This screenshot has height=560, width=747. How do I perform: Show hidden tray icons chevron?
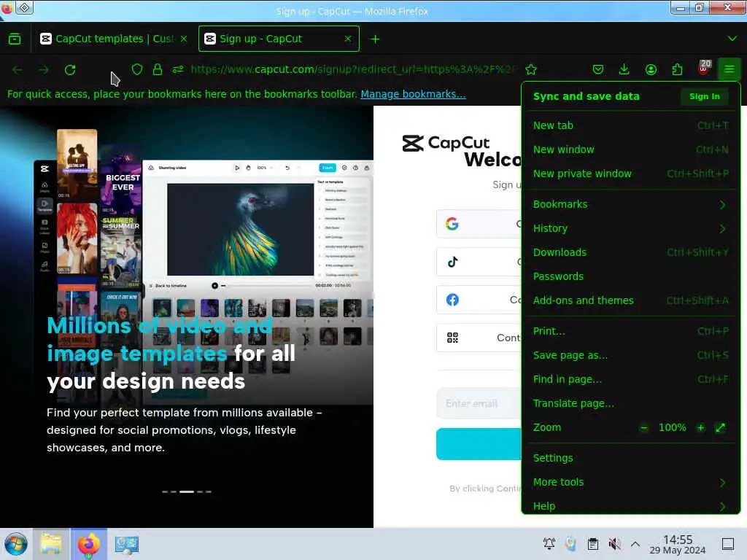pos(635,544)
